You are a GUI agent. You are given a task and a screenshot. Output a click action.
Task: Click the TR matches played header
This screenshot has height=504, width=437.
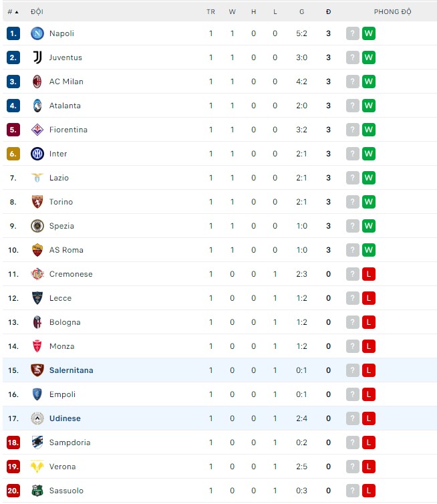tap(210, 12)
